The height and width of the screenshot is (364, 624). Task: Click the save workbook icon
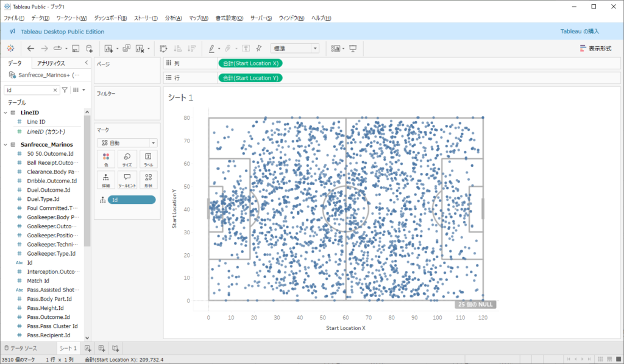coord(76,49)
